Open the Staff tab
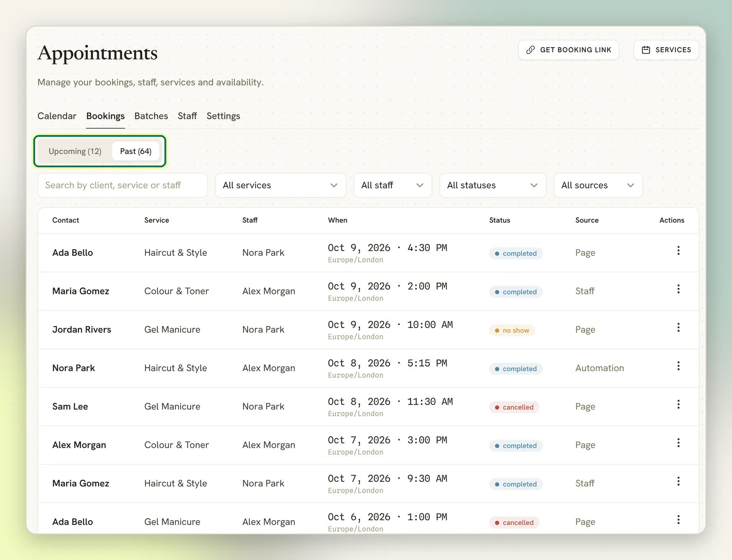 click(x=187, y=116)
